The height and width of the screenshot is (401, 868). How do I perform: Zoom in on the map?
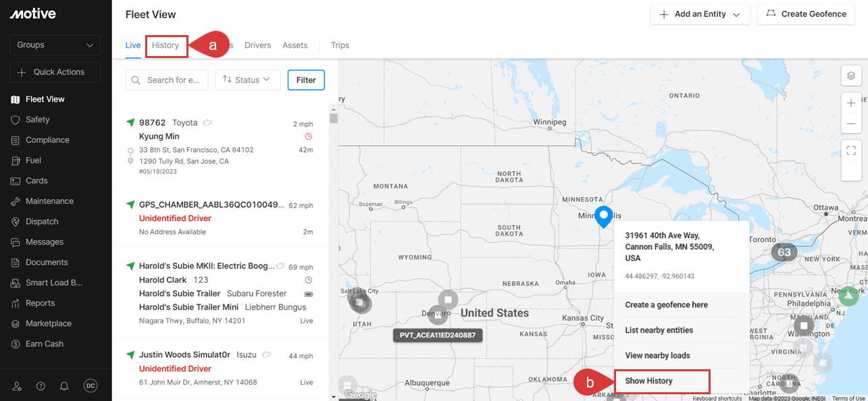(851, 103)
